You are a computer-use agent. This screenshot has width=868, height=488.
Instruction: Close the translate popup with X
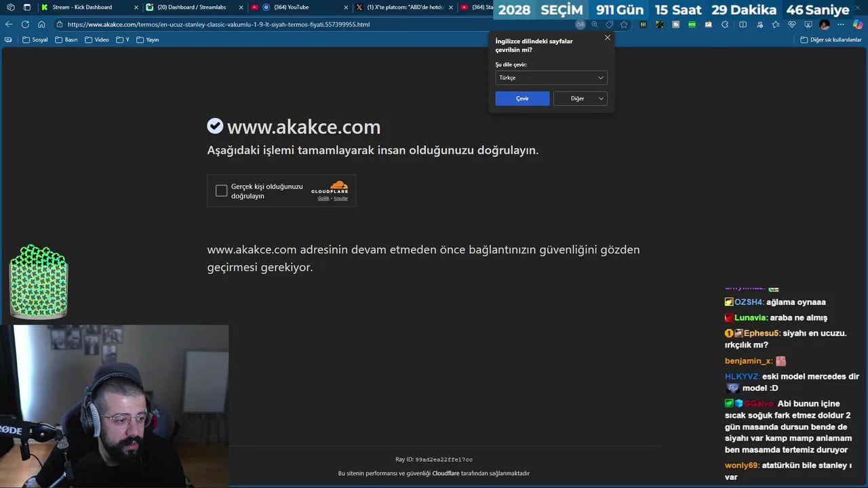(x=608, y=38)
